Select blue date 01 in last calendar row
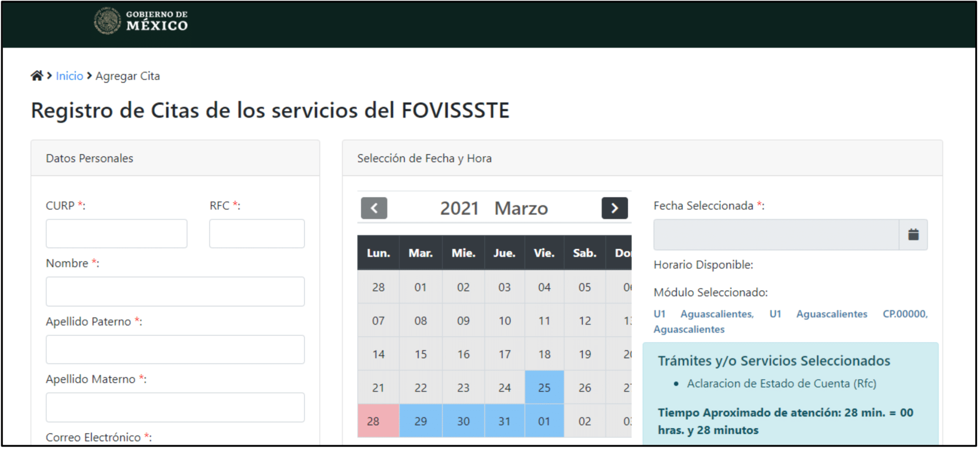The width and height of the screenshot is (980, 449). tap(544, 421)
